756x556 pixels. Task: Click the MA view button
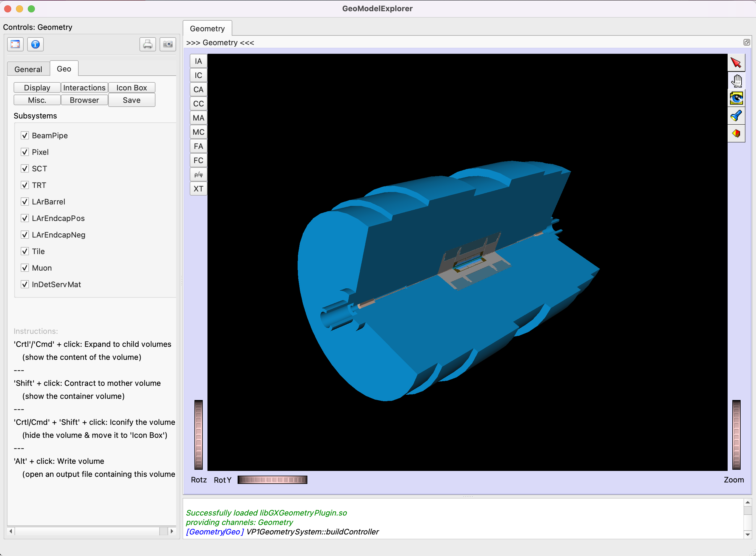point(198,118)
